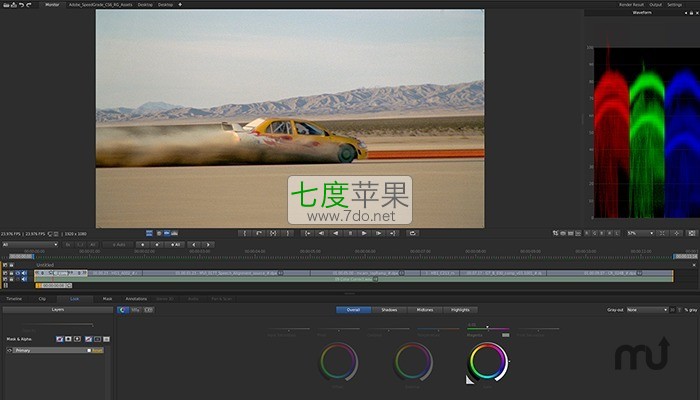The width and height of the screenshot is (700, 400).
Task: Toggle the L luminance view button
Action: coord(617,233)
